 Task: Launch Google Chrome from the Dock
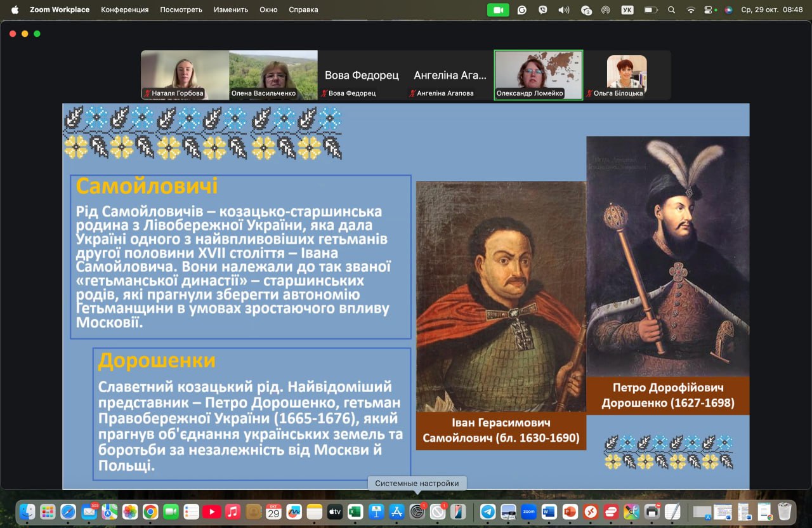point(150,511)
